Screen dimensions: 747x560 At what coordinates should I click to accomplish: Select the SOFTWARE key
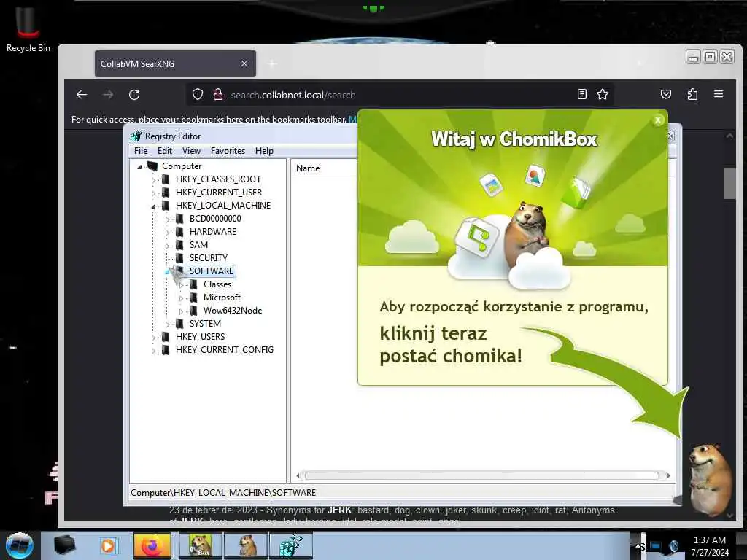click(211, 271)
